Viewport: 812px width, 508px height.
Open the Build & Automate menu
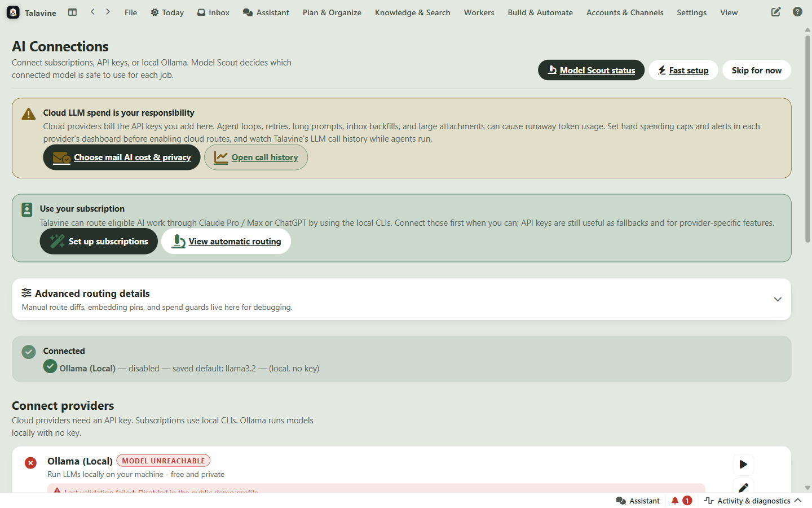[540, 12]
